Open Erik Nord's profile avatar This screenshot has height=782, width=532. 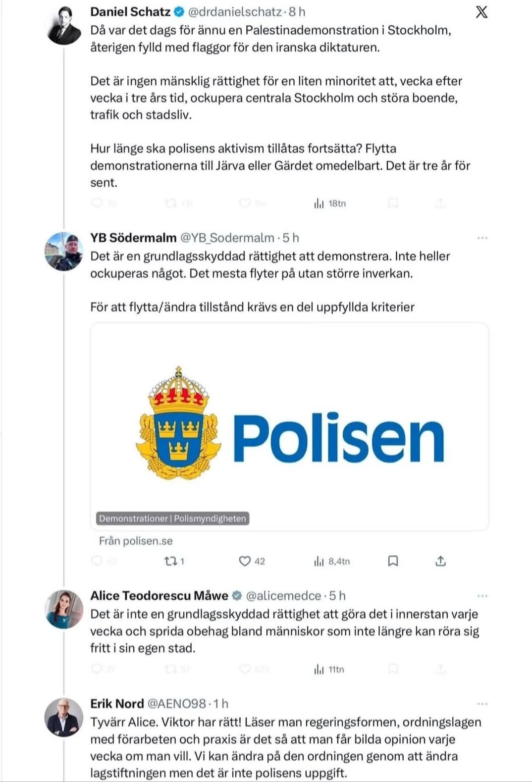click(x=63, y=717)
